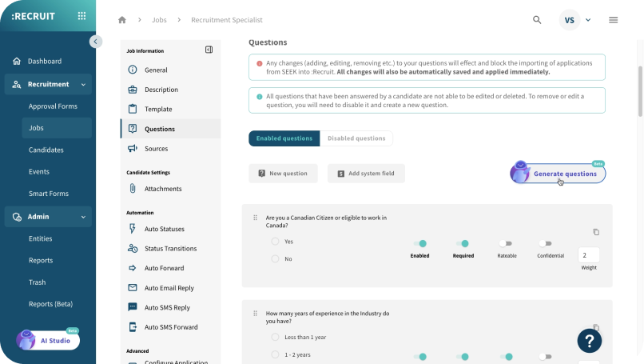Toggle Enabled switch on years of experience question
Screen dimensions: 644x364
coord(419,357)
